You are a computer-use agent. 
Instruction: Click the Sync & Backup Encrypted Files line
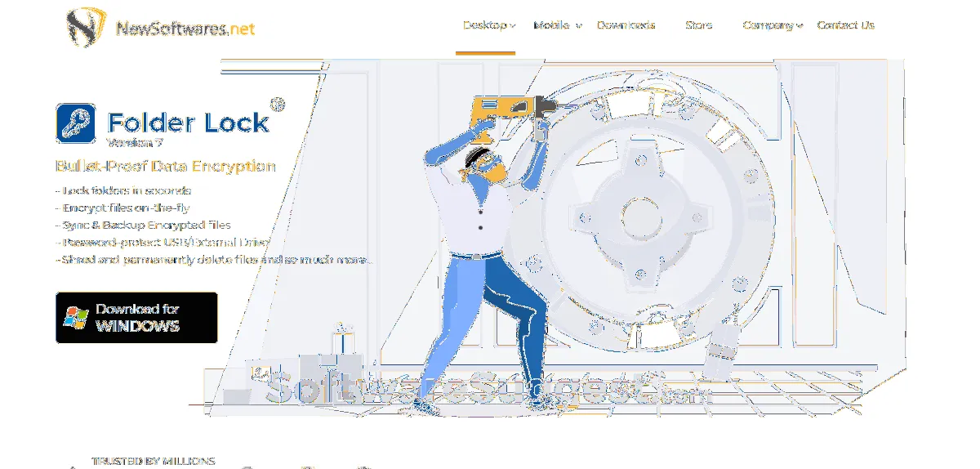pyautogui.click(x=144, y=225)
